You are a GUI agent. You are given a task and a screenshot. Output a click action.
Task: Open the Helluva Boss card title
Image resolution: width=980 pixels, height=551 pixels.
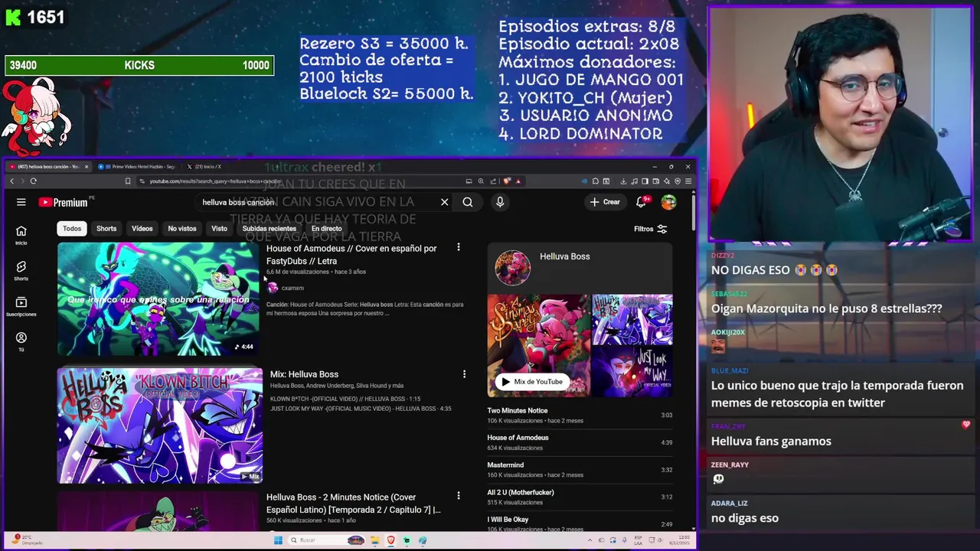(x=565, y=256)
